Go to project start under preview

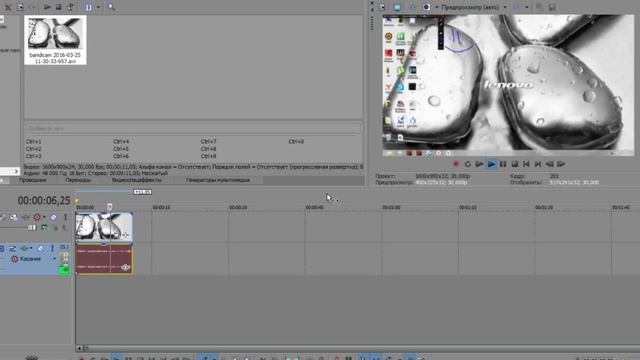[526, 164]
